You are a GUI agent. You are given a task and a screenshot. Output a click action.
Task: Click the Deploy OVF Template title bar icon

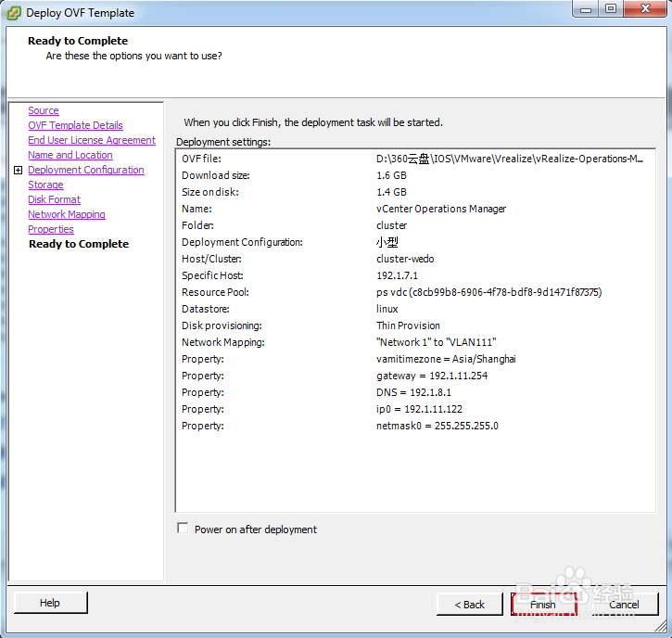(14, 13)
